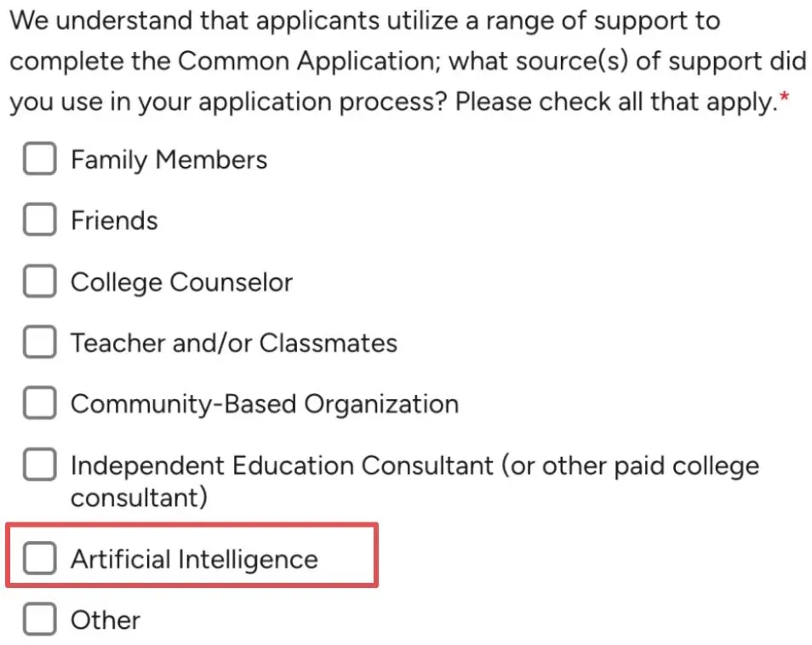The height and width of the screenshot is (645, 812).
Task: Click the Family Members label text
Action: pos(169,159)
